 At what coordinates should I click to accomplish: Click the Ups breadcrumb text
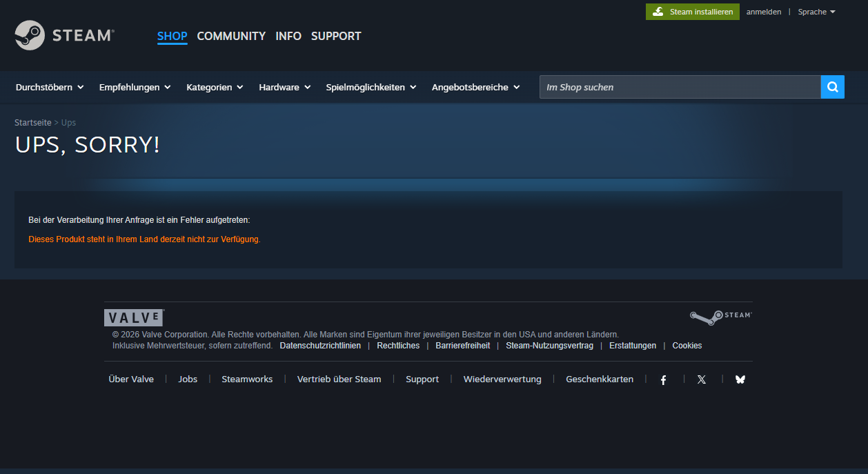click(x=68, y=122)
